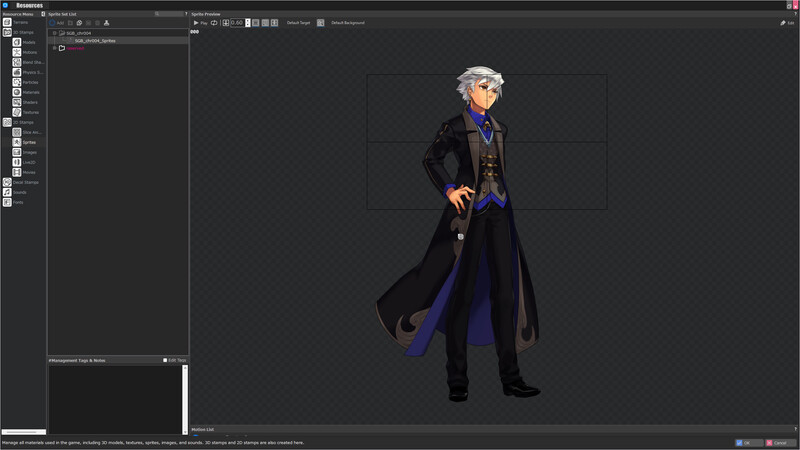Select the SGB_chr004 folder row
Viewport: 800px width, 450px height.
(118, 33)
